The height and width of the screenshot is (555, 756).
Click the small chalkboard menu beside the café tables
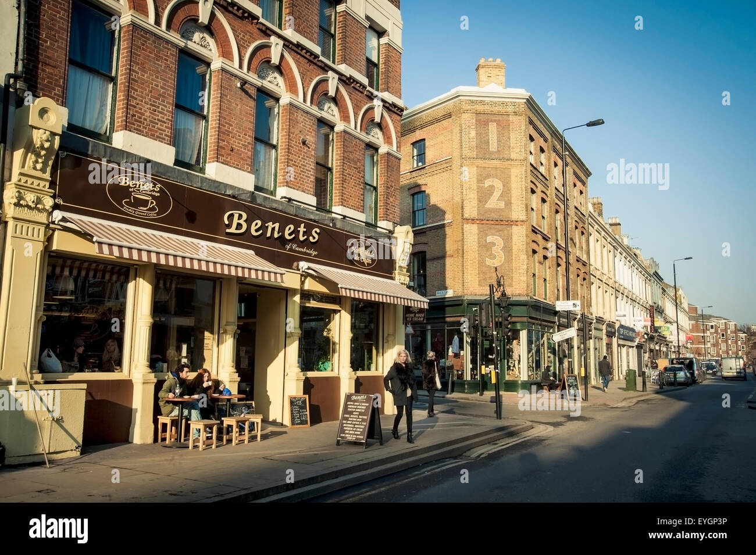click(x=299, y=411)
